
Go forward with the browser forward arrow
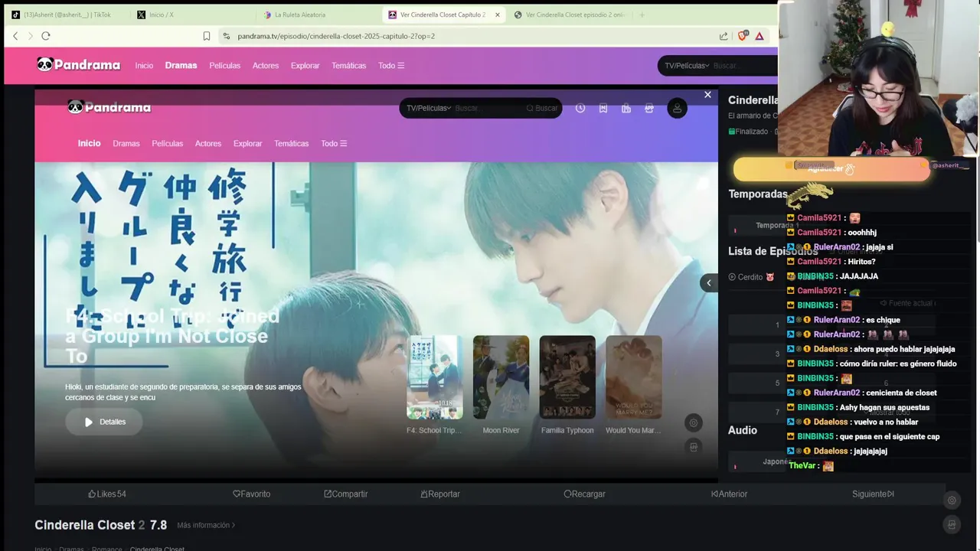pos(31,36)
